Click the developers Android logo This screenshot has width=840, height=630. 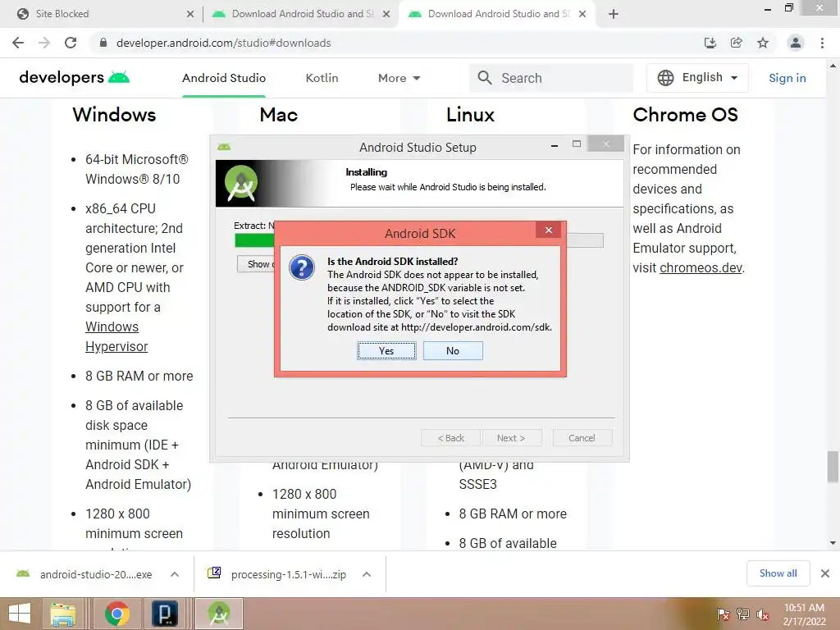pyautogui.click(x=74, y=78)
